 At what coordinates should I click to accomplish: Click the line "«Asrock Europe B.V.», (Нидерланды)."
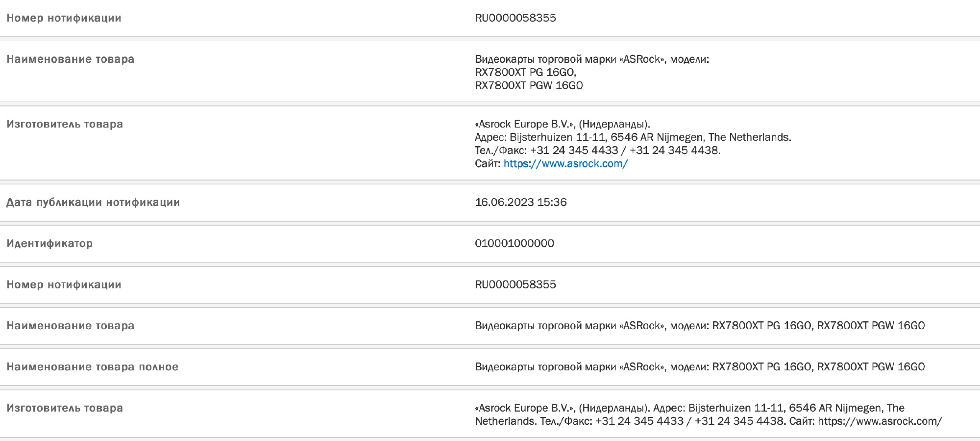pyautogui.click(x=562, y=124)
